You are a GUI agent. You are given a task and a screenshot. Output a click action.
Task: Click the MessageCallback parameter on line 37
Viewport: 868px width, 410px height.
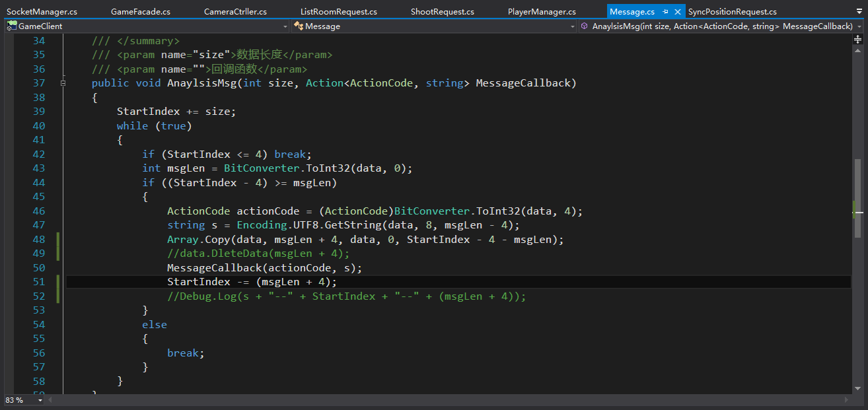pos(523,83)
